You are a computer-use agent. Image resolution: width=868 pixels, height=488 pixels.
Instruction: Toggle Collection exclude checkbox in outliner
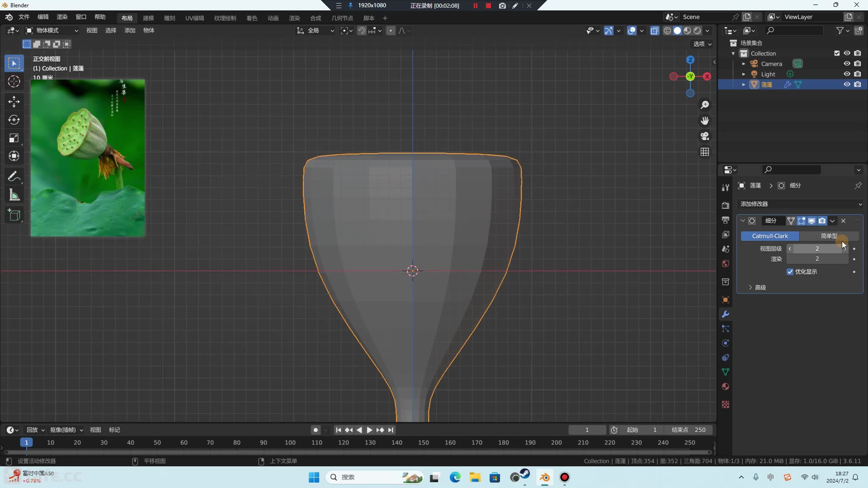coord(837,53)
